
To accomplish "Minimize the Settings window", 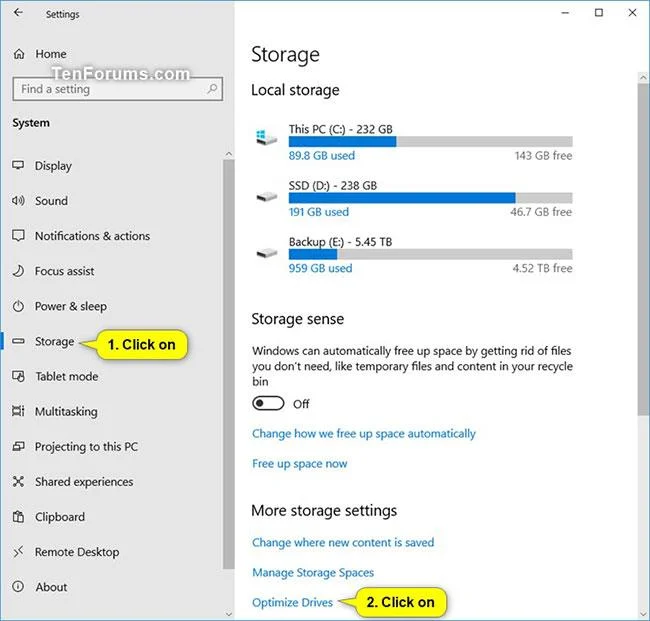I will click(565, 13).
